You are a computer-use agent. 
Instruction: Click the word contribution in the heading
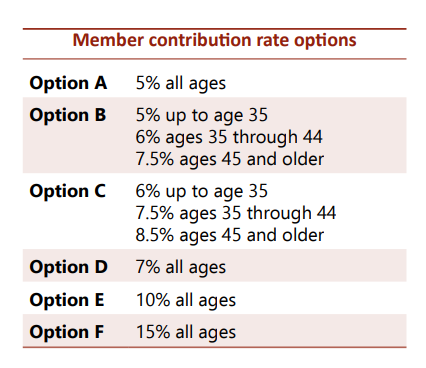click(x=200, y=40)
